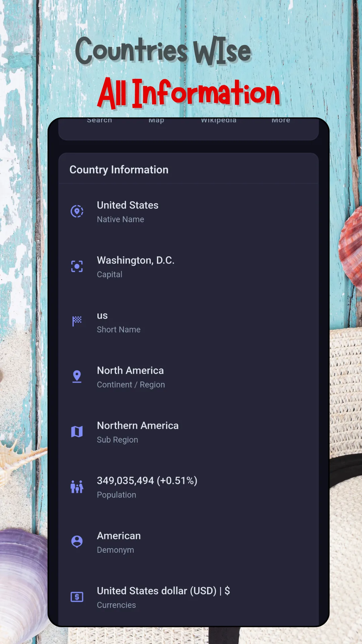Viewport: 362px width, 644px height.
Task: Tap the Native Name label
Action: tap(121, 219)
